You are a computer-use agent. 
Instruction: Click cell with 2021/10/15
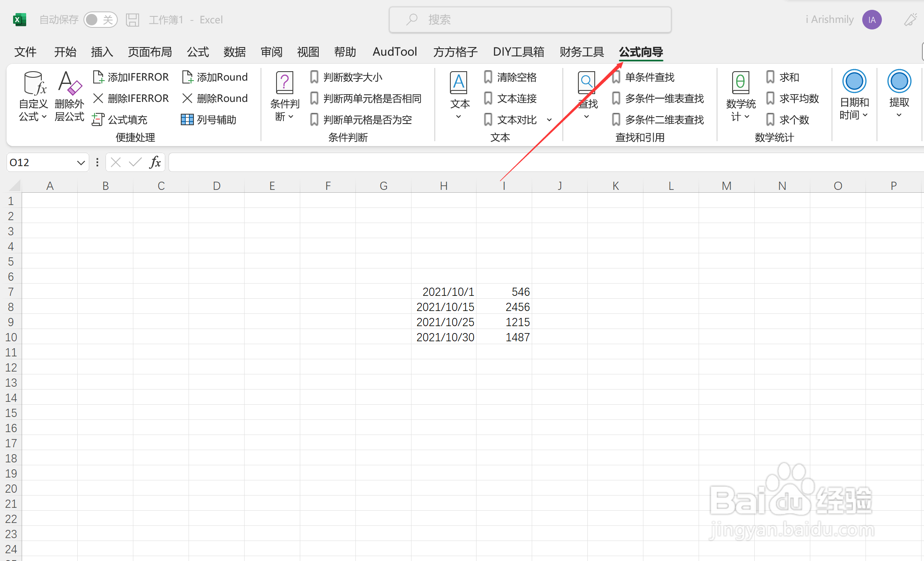[x=443, y=307]
